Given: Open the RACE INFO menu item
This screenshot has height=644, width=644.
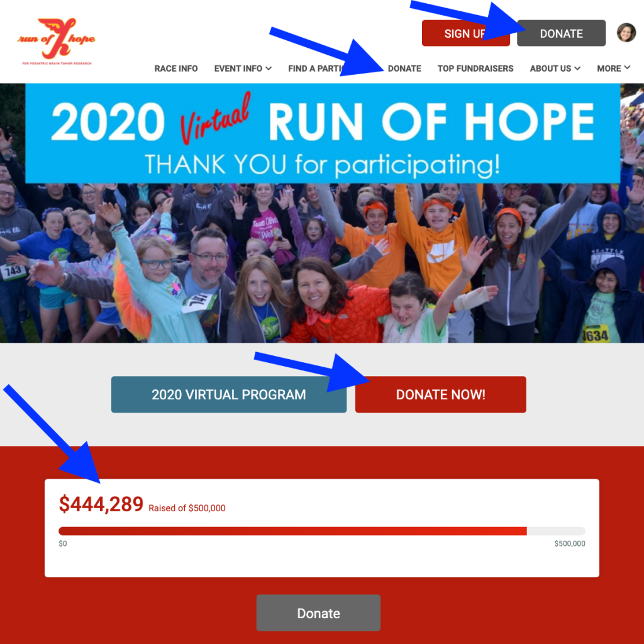Looking at the screenshot, I should [x=176, y=69].
